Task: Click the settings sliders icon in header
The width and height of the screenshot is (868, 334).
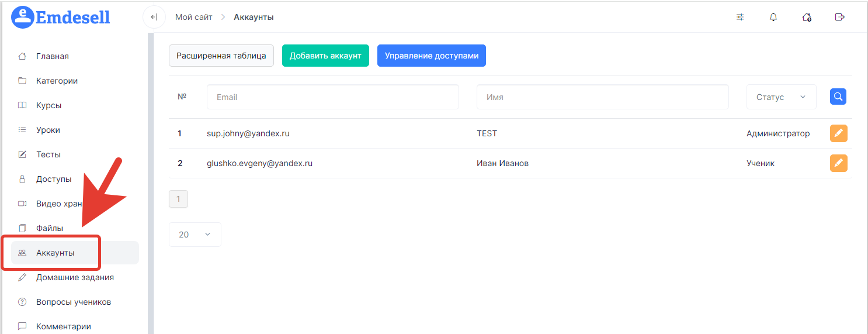Action: [x=740, y=17]
